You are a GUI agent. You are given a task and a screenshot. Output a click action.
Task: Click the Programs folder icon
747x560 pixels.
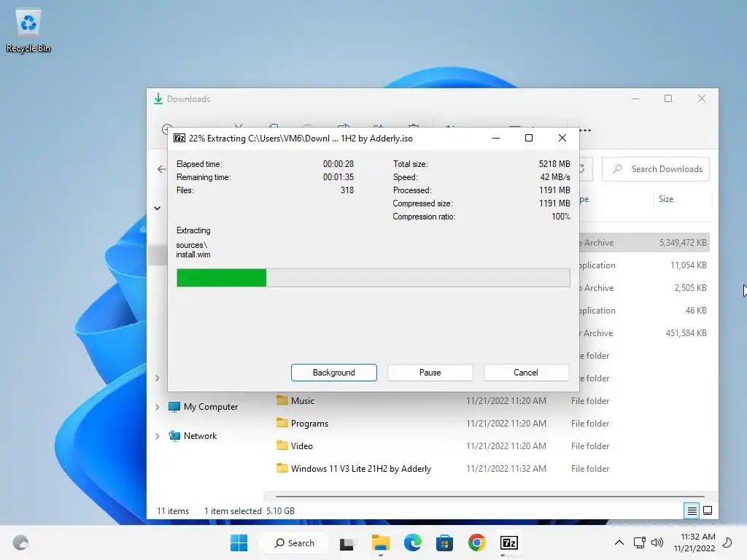(x=282, y=423)
